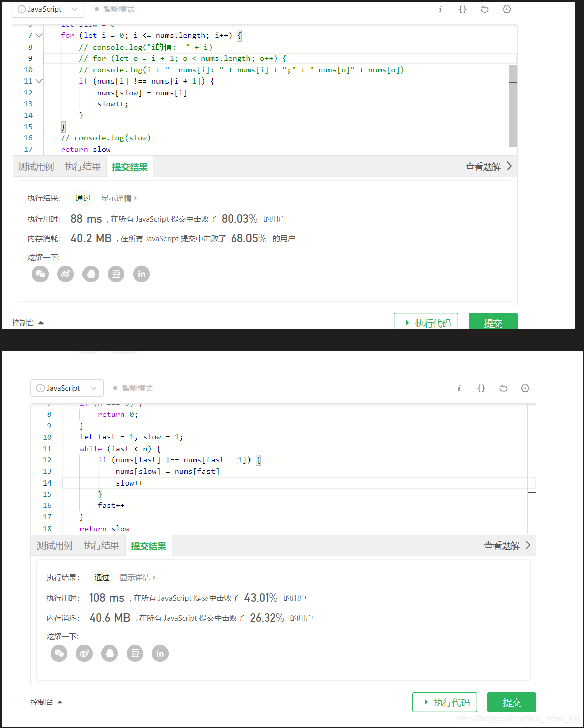Click upper green 提交 button
Image resolution: width=584 pixels, height=728 pixels.
point(493,322)
